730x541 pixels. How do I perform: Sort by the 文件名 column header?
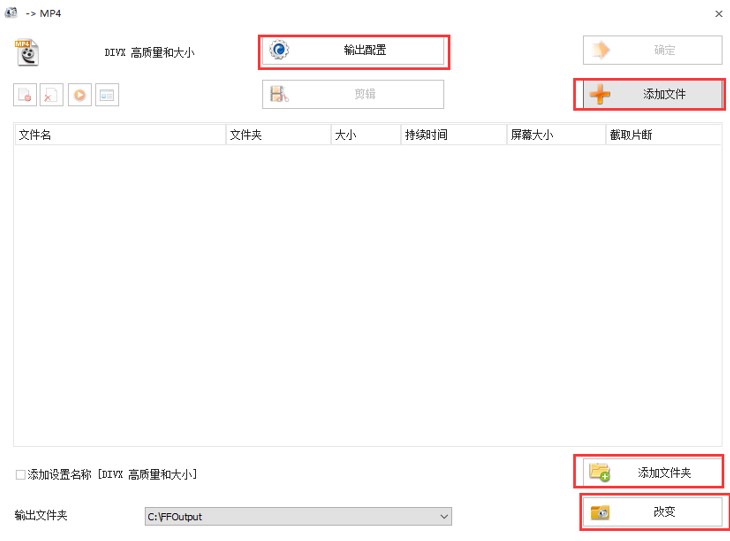(120, 135)
